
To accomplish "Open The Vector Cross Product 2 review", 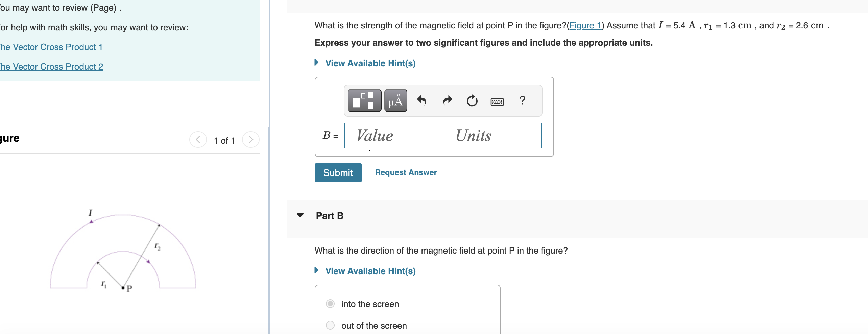I will [51, 67].
